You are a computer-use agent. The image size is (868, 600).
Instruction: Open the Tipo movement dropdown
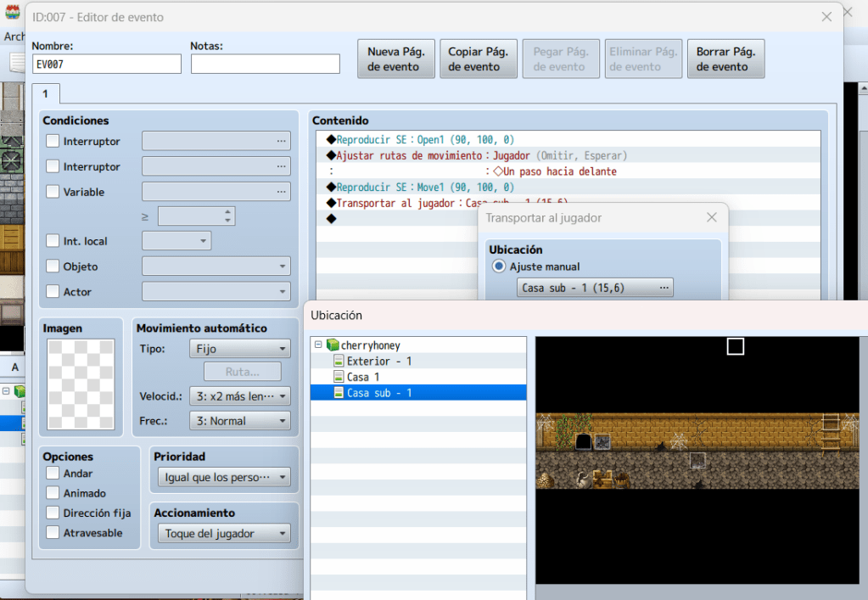click(x=239, y=349)
